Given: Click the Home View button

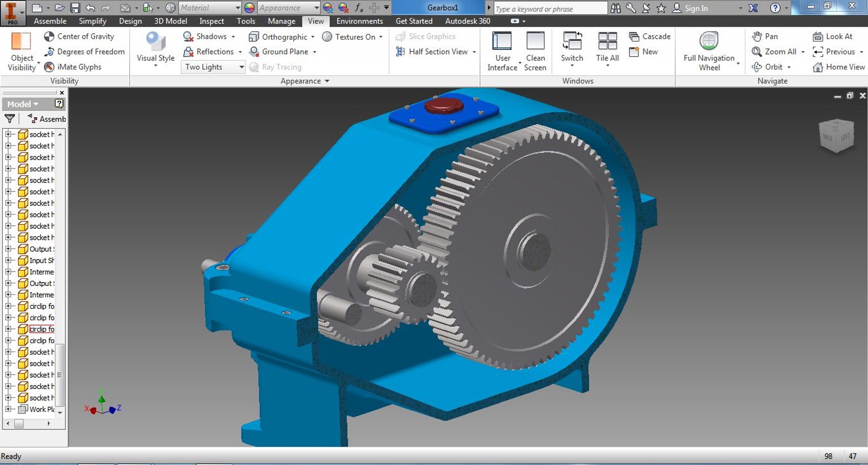Looking at the screenshot, I should click(x=839, y=67).
